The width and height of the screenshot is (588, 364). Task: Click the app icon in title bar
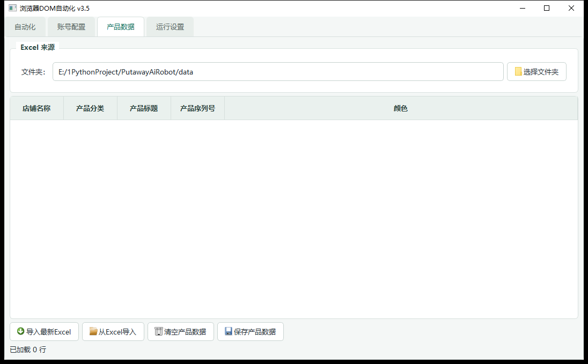(13, 8)
